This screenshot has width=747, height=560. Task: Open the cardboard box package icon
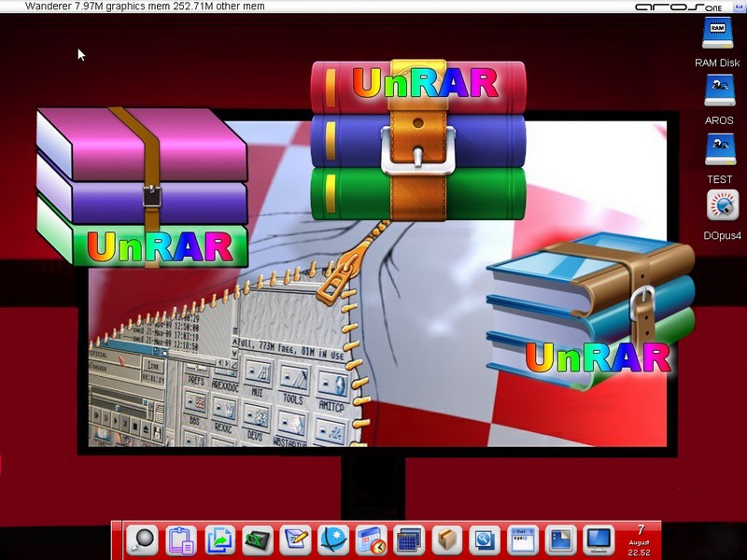(x=447, y=539)
